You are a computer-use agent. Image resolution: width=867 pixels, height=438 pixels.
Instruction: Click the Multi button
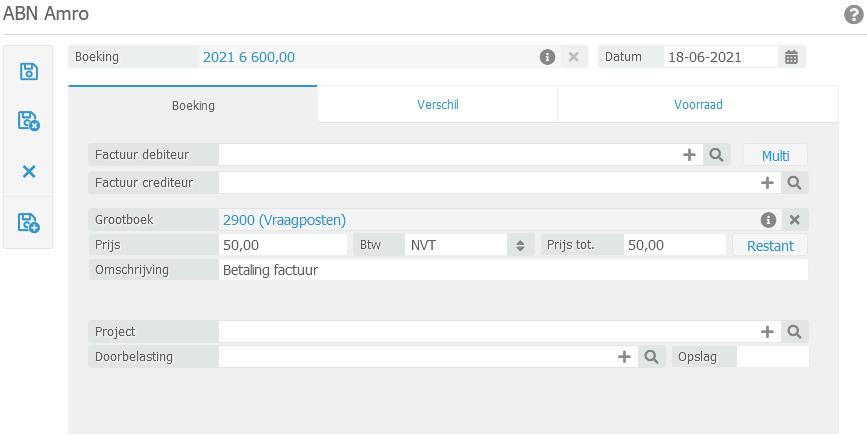point(775,155)
